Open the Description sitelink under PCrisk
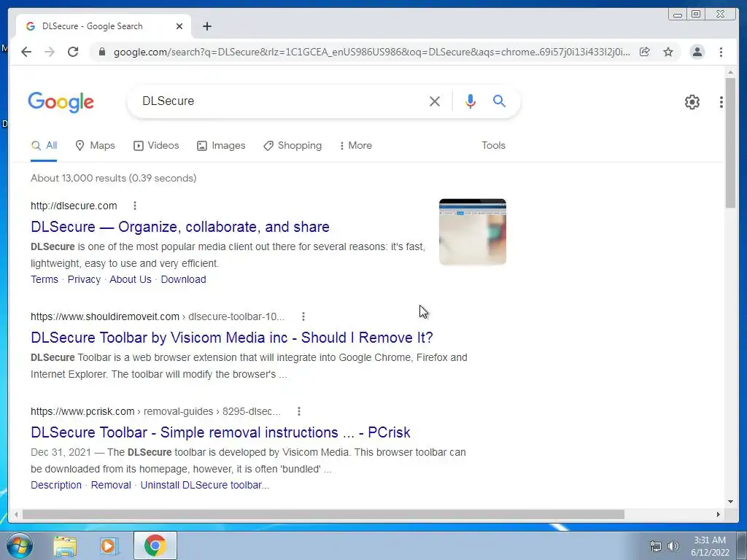The height and width of the screenshot is (560, 747). click(56, 485)
